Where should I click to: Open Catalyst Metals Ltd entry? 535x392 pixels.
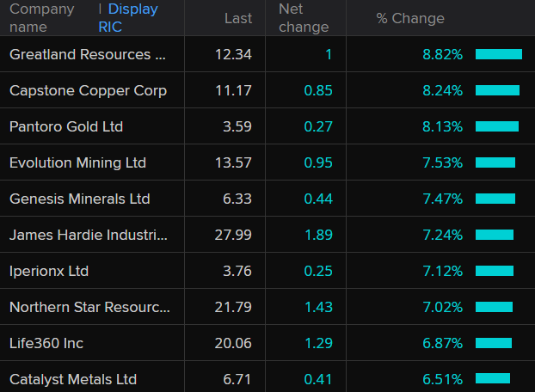73,379
